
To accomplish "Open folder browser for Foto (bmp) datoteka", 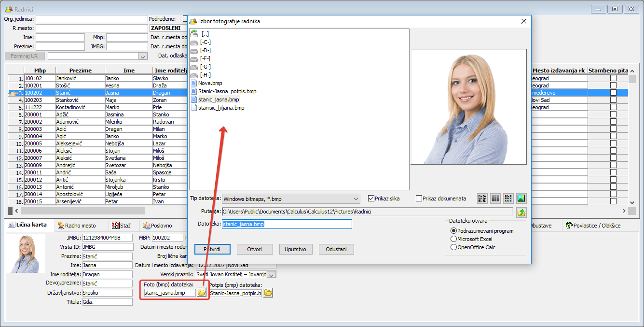I will click(x=202, y=293).
